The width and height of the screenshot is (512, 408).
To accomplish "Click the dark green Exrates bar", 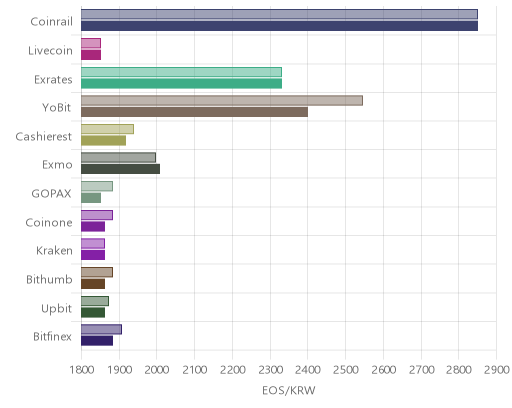I will point(181,84).
